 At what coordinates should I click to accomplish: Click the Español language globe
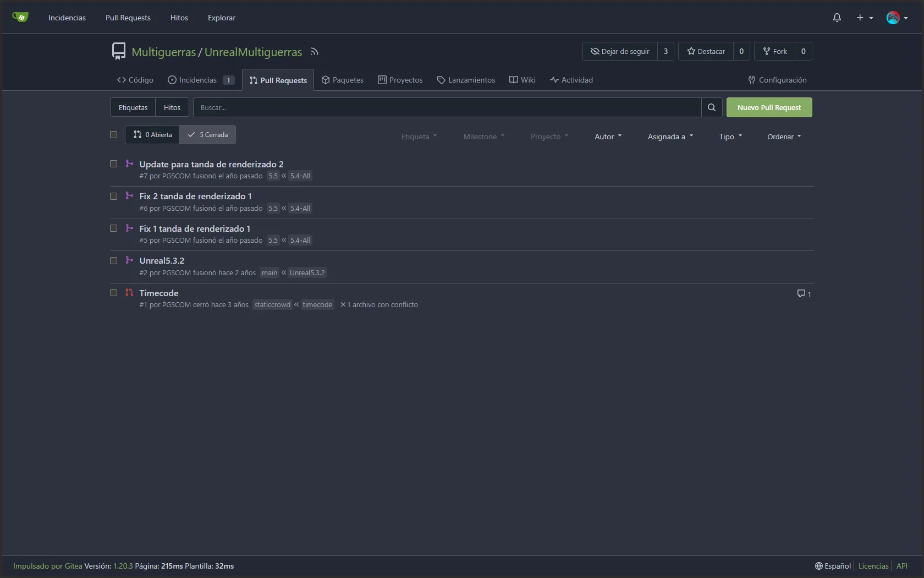coord(833,566)
